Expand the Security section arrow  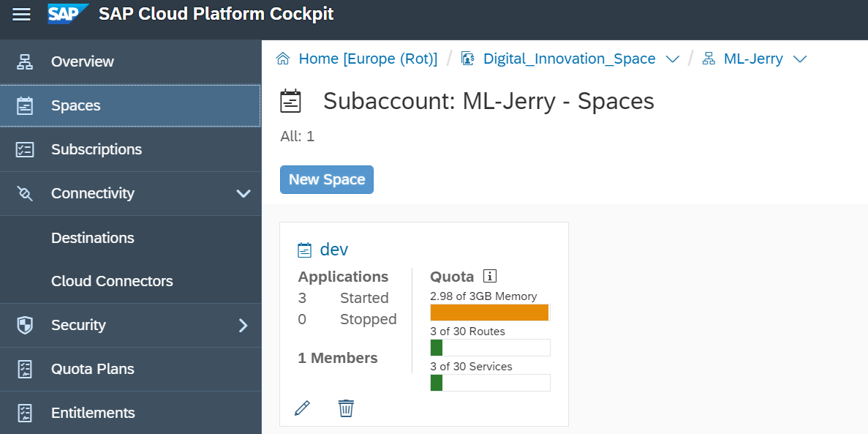click(x=244, y=325)
